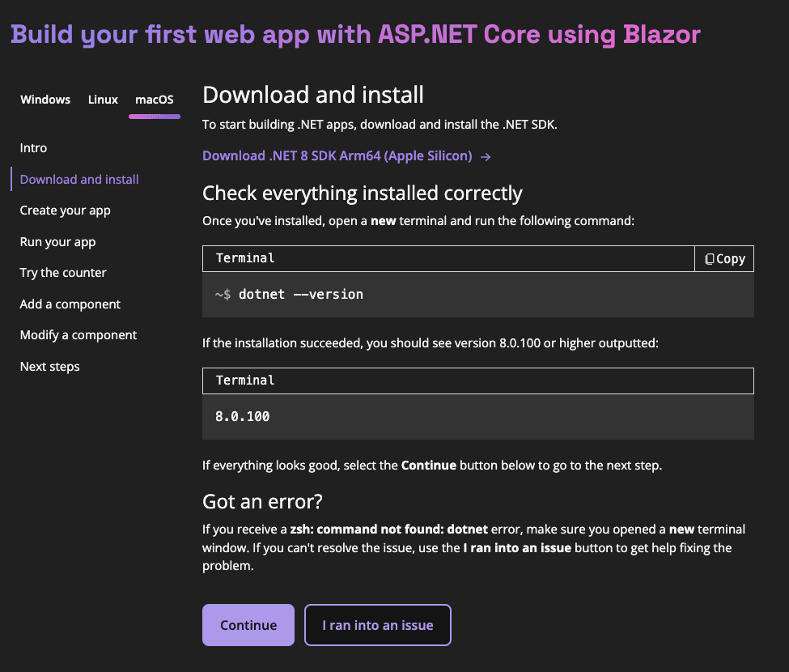Screen dimensions: 789x672
Task: Switch to the Windows tab
Action: coord(45,99)
